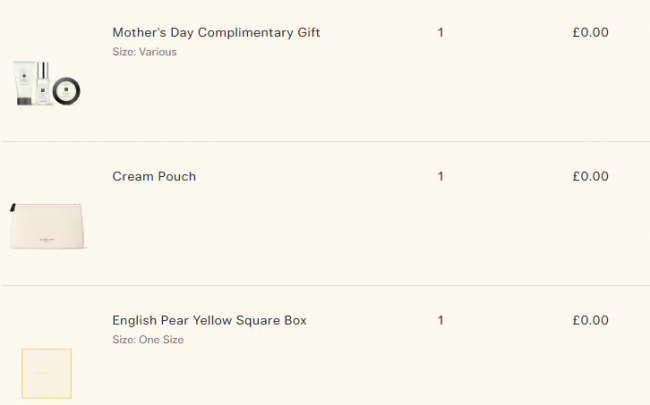The image size is (650, 405).
Task: Click the Cream Pouch product thumbnail
Action: [48, 226]
